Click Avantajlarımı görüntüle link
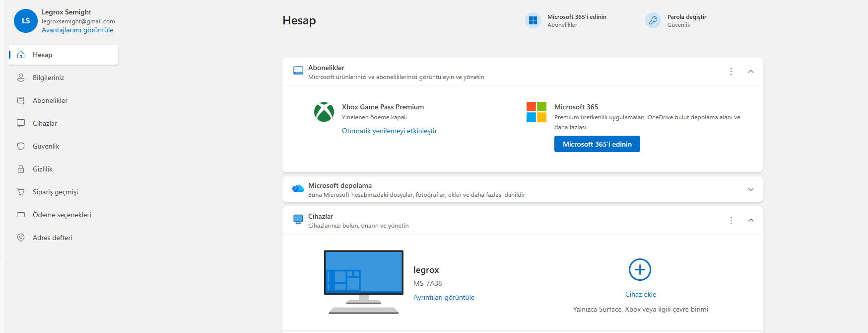Screen dimensions: 868x333 pos(77,30)
